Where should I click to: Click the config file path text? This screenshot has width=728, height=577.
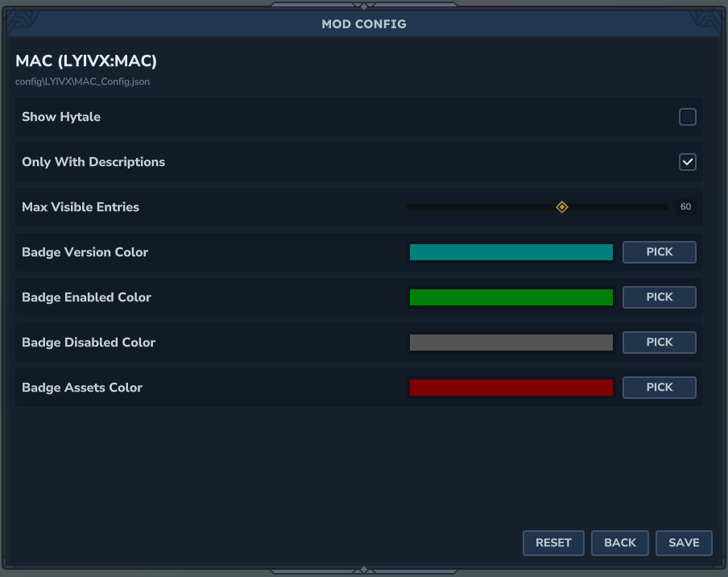pyautogui.click(x=82, y=81)
